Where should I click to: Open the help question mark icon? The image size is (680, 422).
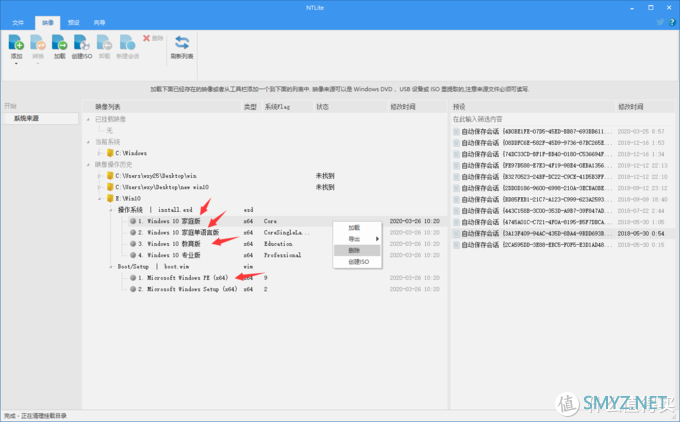(x=672, y=22)
